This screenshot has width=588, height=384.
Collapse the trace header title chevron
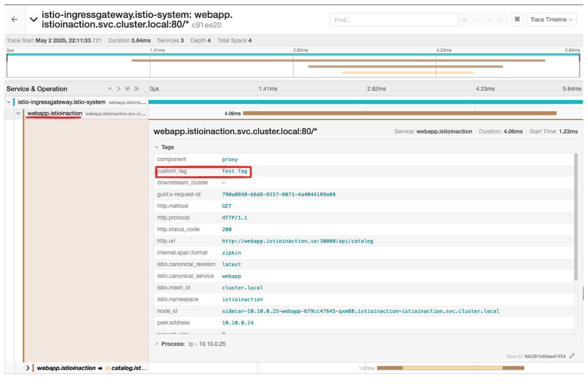33,19
